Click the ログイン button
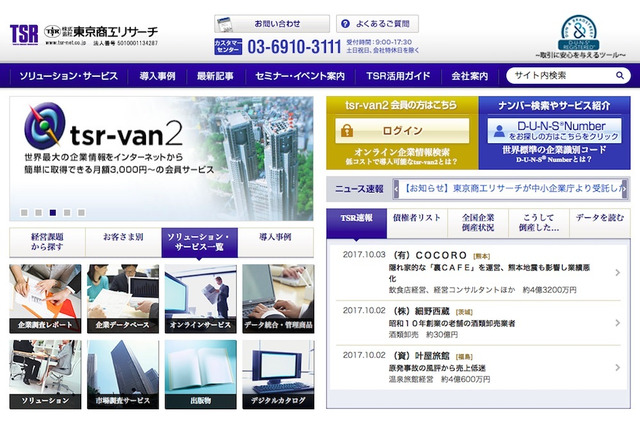This screenshot has height=426, width=640. (402, 131)
